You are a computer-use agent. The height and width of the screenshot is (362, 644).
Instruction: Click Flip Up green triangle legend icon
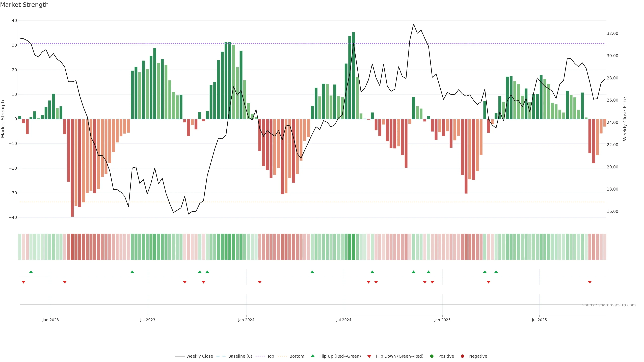[x=312, y=356]
